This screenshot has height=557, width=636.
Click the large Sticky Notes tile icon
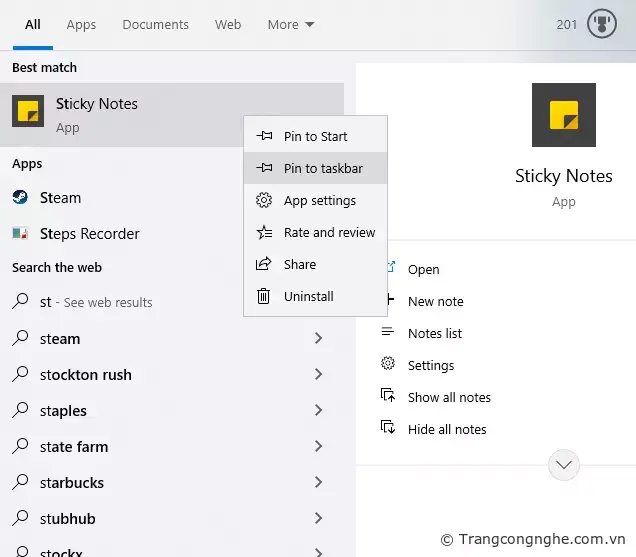[x=563, y=115]
